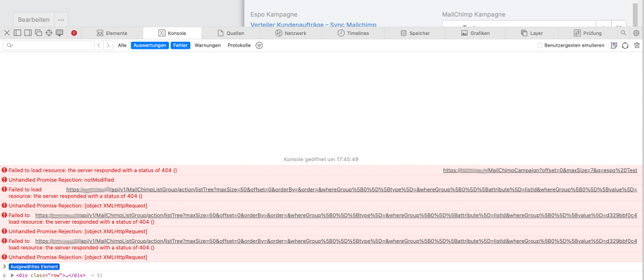Check 'Benutzergesten emulieren' checkbox

(x=540, y=45)
